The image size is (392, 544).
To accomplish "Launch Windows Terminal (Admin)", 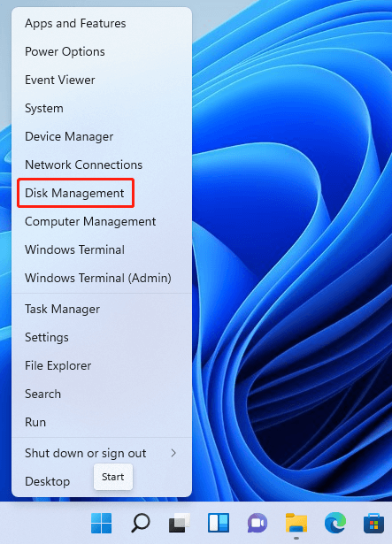I will [x=102, y=278].
